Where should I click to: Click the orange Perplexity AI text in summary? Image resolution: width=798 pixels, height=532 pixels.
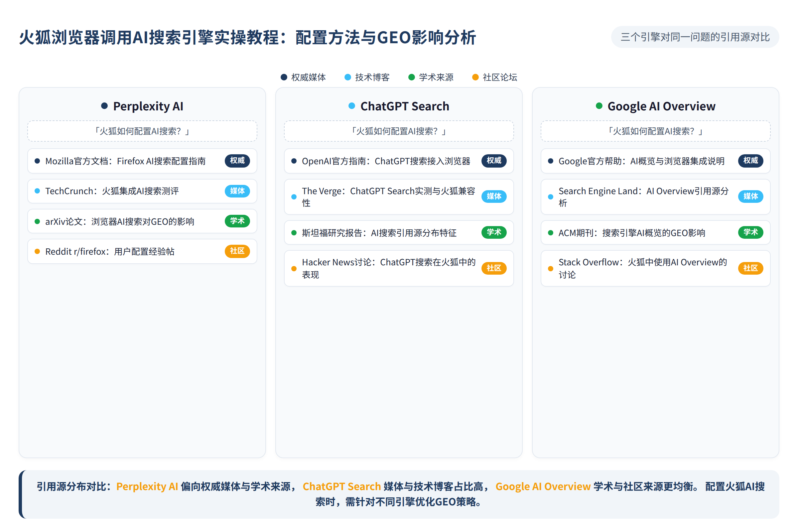pyautogui.click(x=147, y=486)
